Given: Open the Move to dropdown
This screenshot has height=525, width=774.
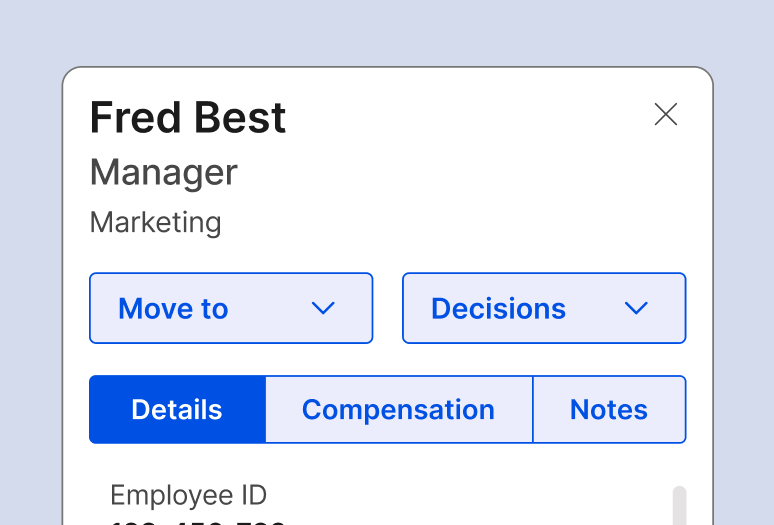Looking at the screenshot, I should [x=231, y=308].
